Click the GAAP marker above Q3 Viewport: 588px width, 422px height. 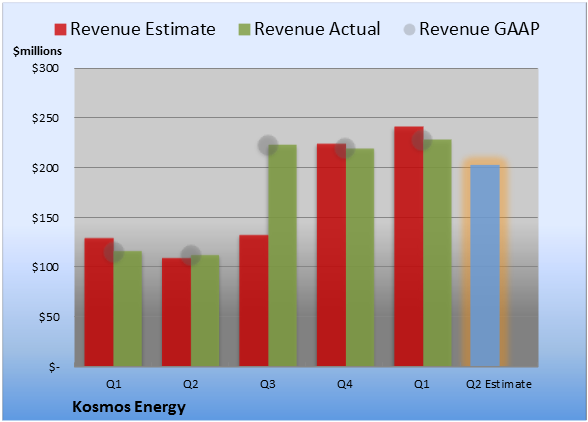coord(268,145)
